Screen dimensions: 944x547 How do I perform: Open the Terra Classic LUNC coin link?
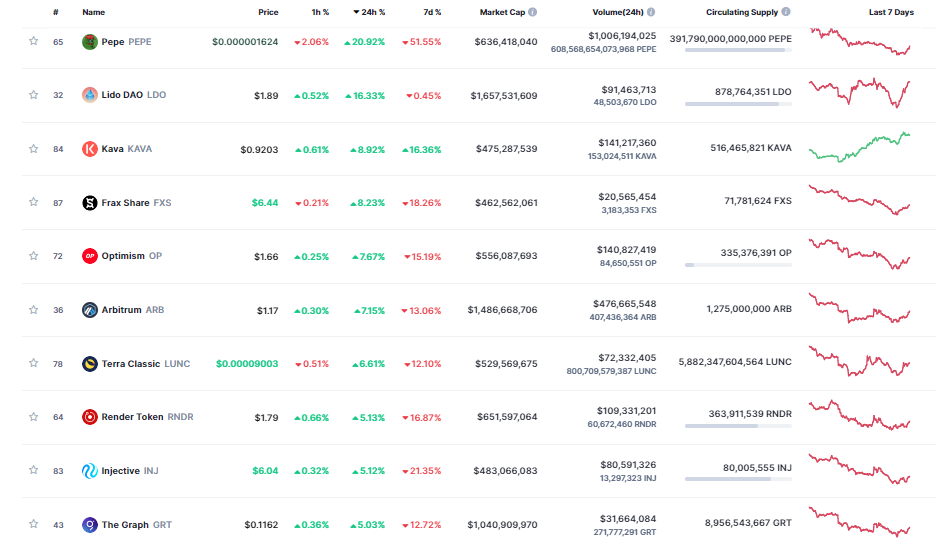(x=146, y=363)
